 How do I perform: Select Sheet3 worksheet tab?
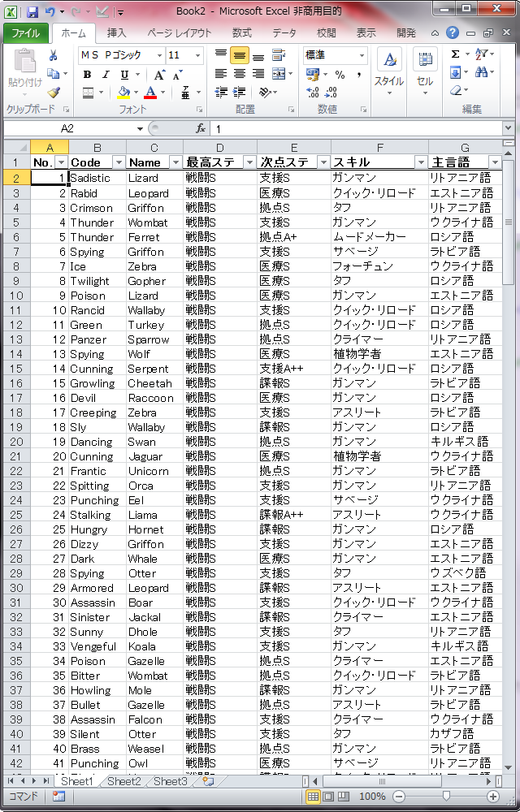171,781
